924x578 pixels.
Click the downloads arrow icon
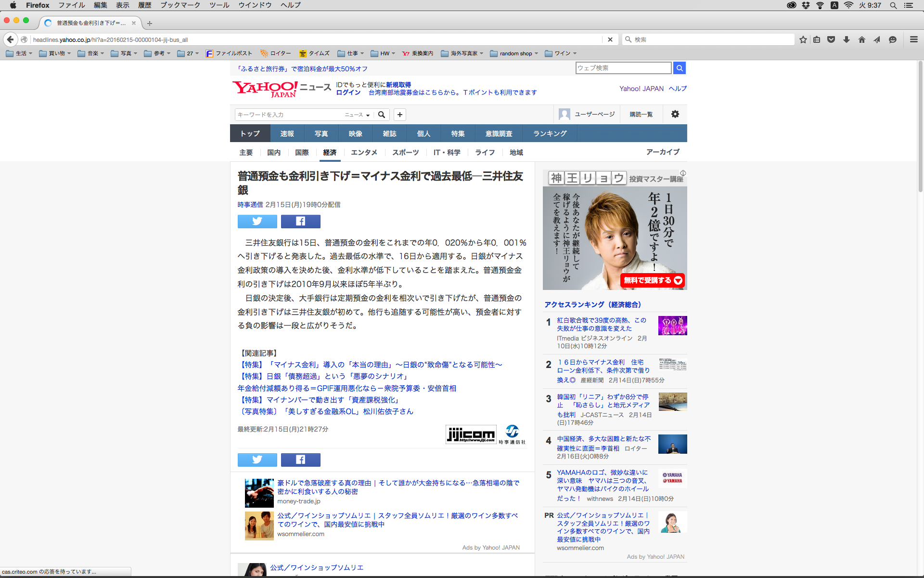click(x=847, y=39)
